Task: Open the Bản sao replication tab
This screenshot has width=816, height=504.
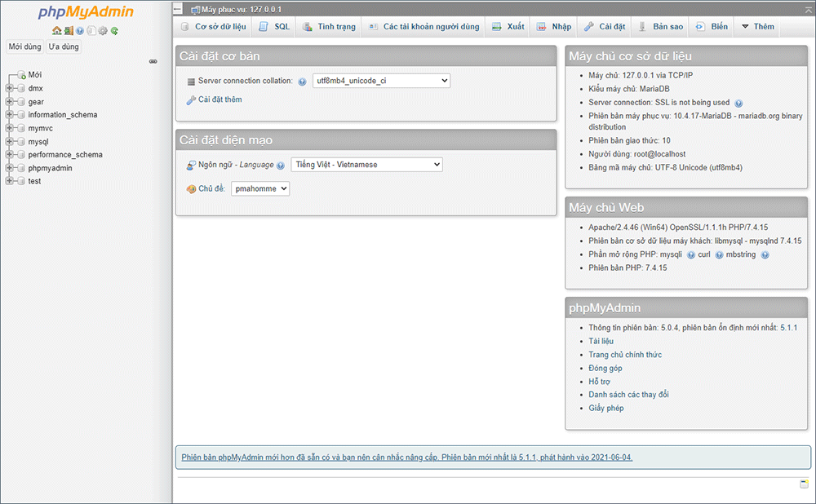Action: (x=660, y=27)
